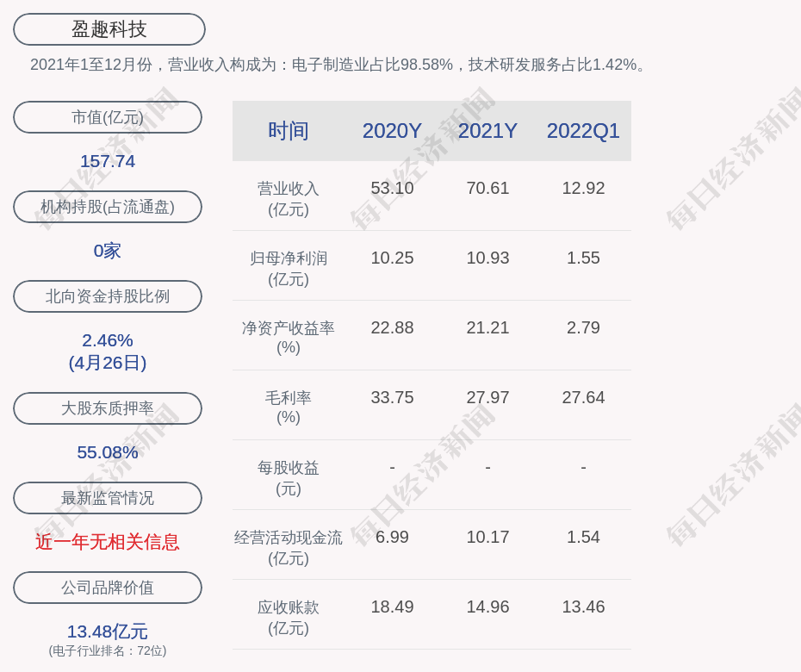Select the operating cash flow value 10.17
Screen dimensions: 801x672
487,537
